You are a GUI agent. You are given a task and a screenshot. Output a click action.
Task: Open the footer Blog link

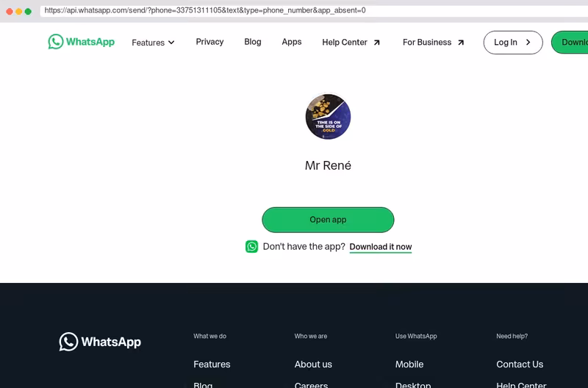[x=203, y=384]
